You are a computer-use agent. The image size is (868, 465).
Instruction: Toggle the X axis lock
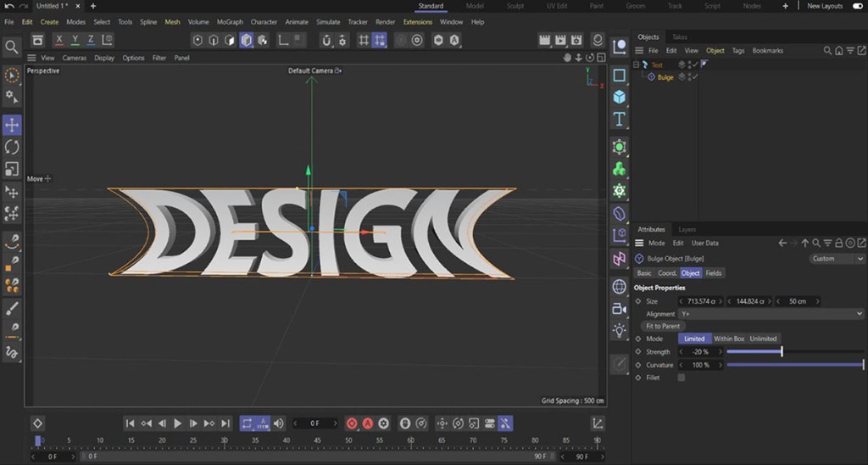59,40
